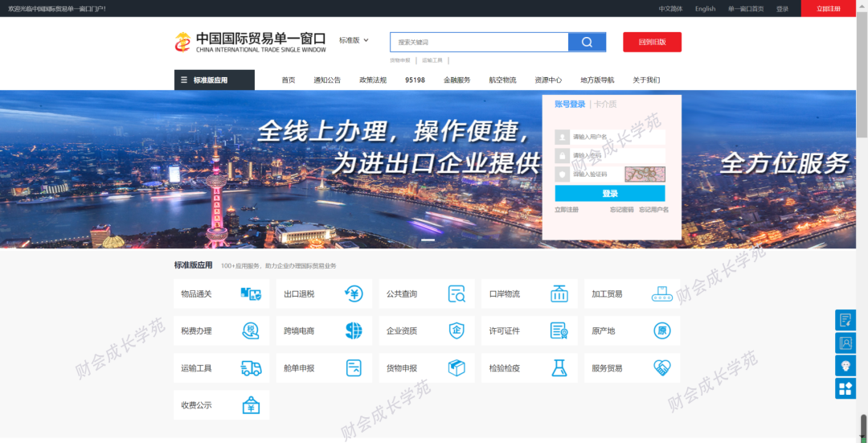868x443 pixels.
Task: Open the 地方版导航 navigation menu
Action: [597, 80]
